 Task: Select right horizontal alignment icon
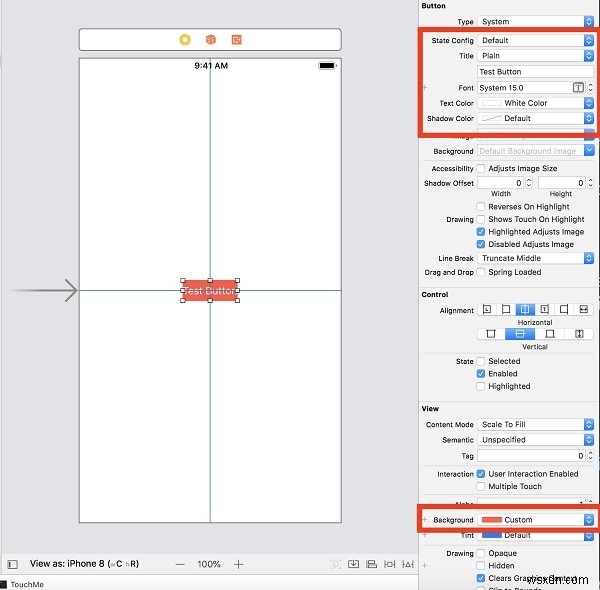pos(564,309)
